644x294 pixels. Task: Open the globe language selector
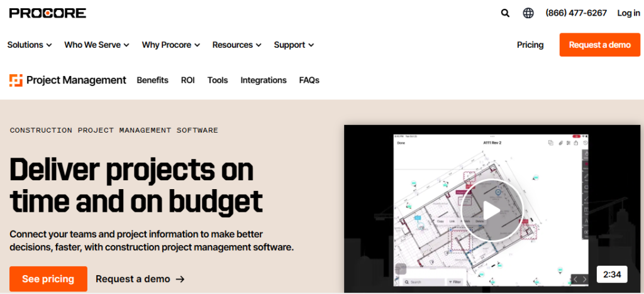pos(528,13)
